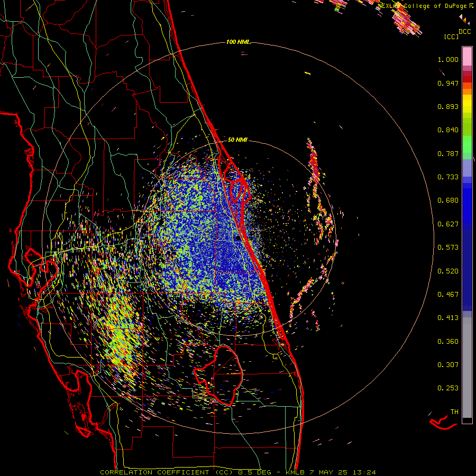Screen dimensions: 476x476
Task: Select the 0.893 legend value
Action: coord(448,106)
